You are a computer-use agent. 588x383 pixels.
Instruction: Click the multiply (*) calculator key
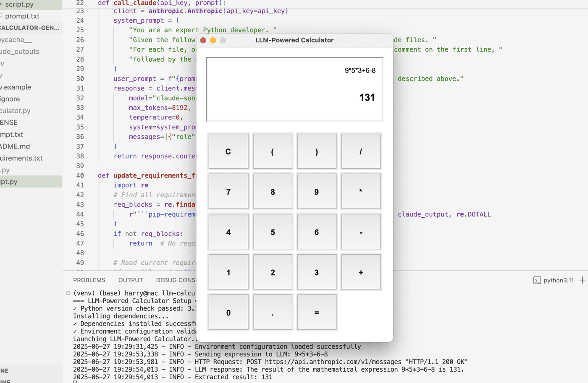[x=361, y=192]
